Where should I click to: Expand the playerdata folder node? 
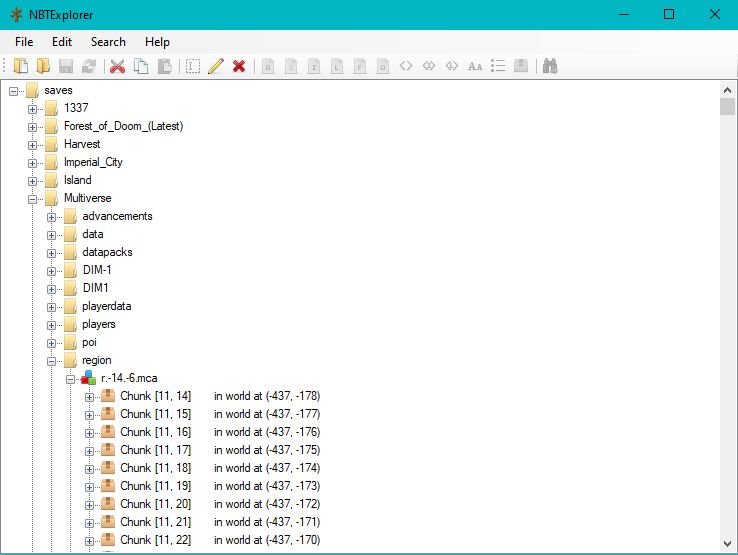[x=51, y=307]
